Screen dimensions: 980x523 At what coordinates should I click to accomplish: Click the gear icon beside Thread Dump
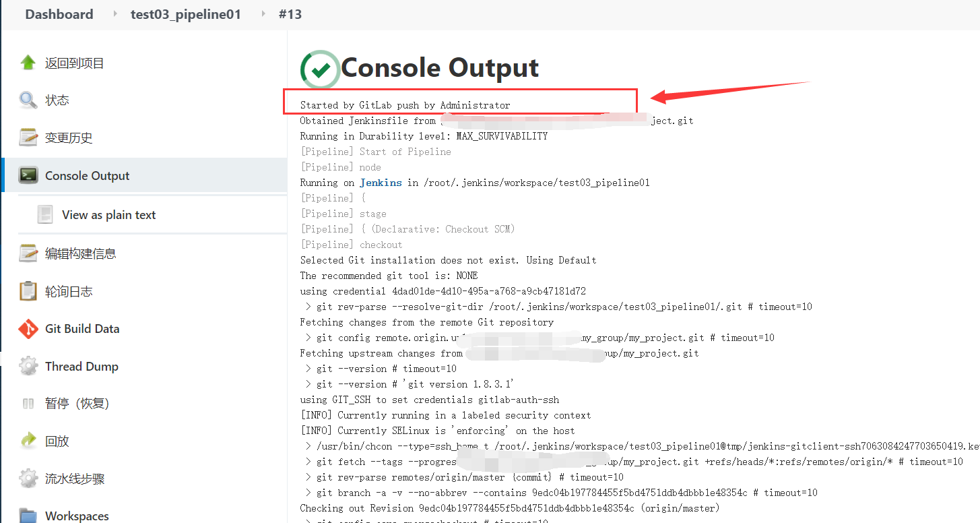pos(28,366)
